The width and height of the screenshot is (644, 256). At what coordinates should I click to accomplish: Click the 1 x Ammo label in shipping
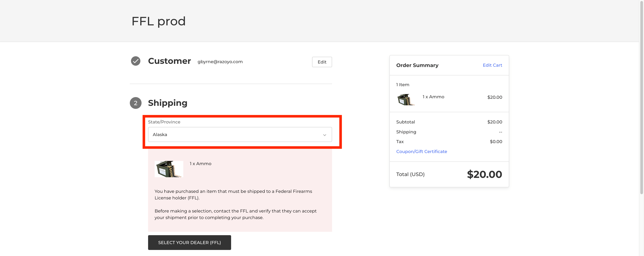pyautogui.click(x=200, y=164)
